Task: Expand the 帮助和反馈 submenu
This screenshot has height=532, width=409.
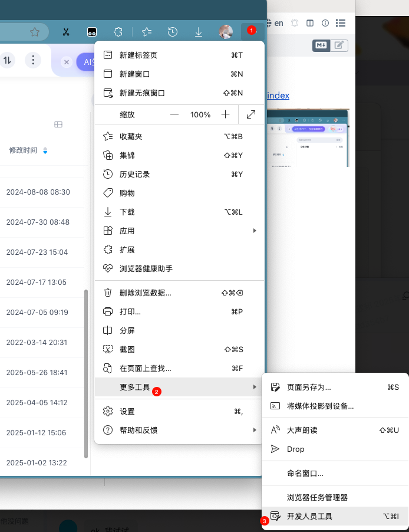Action: point(179,430)
